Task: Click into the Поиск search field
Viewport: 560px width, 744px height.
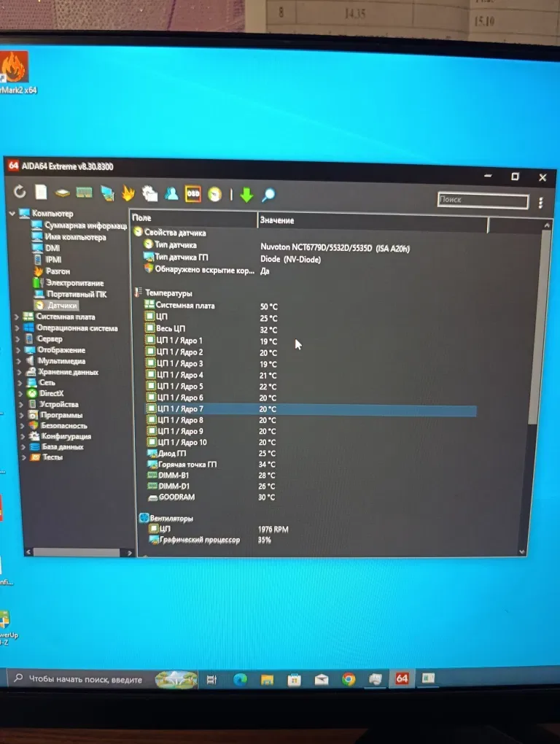Action: coord(483,201)
